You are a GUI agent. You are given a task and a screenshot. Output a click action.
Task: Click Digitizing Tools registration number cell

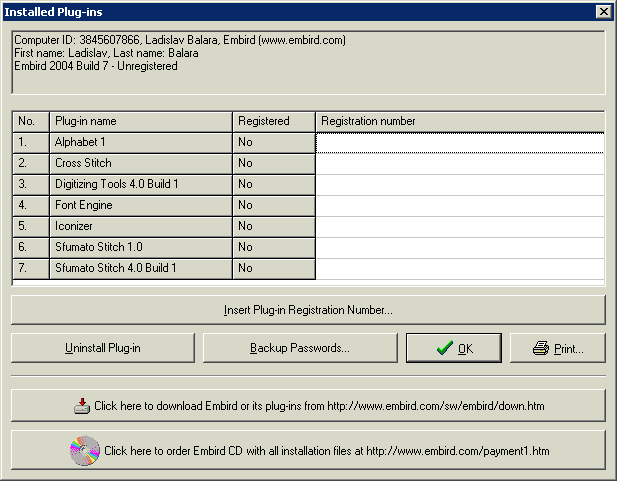pos(460,184)
